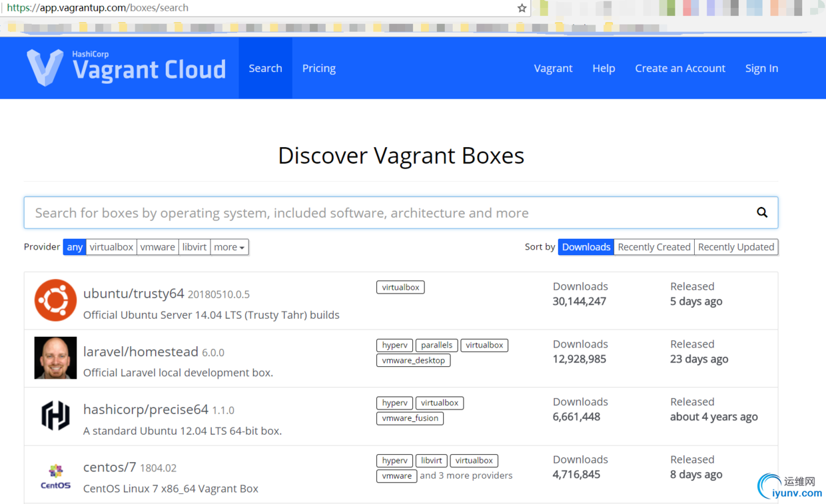
Task: Select Create an Account
Action: 680,68
